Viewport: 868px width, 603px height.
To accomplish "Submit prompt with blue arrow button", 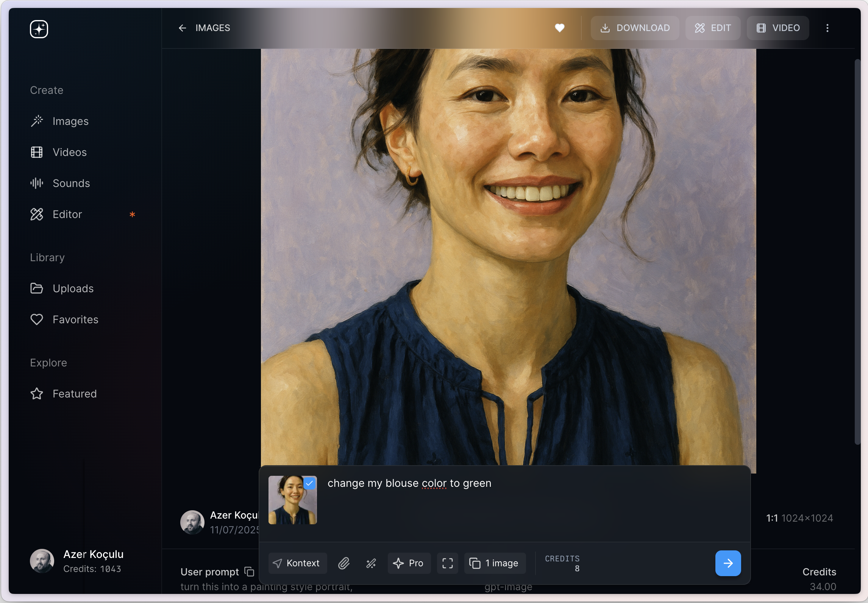I will [x=727, y=563].
